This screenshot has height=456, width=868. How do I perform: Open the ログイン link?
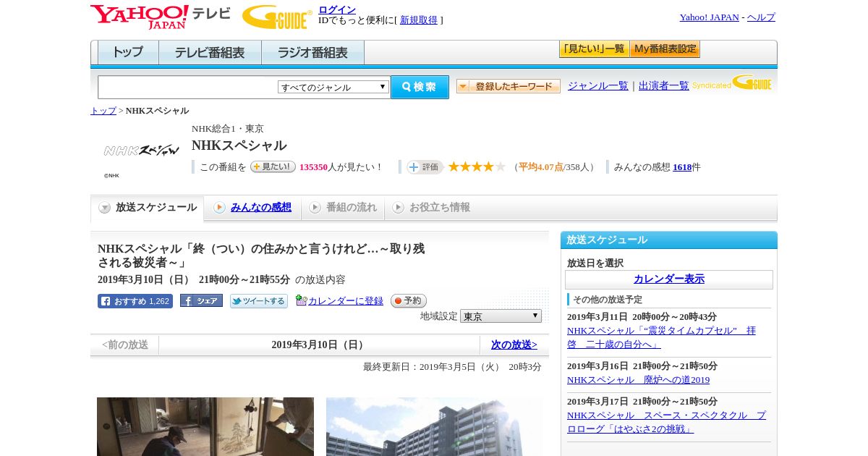point(337,9)
